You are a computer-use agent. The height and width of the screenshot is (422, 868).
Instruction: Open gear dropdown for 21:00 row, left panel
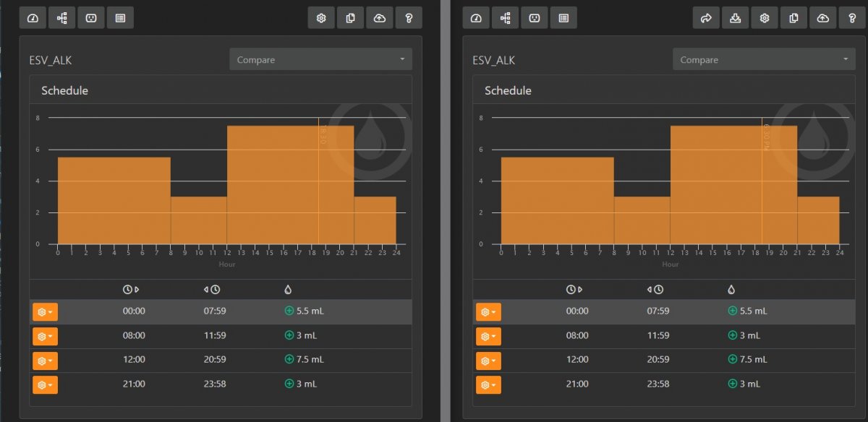[45, 384]
